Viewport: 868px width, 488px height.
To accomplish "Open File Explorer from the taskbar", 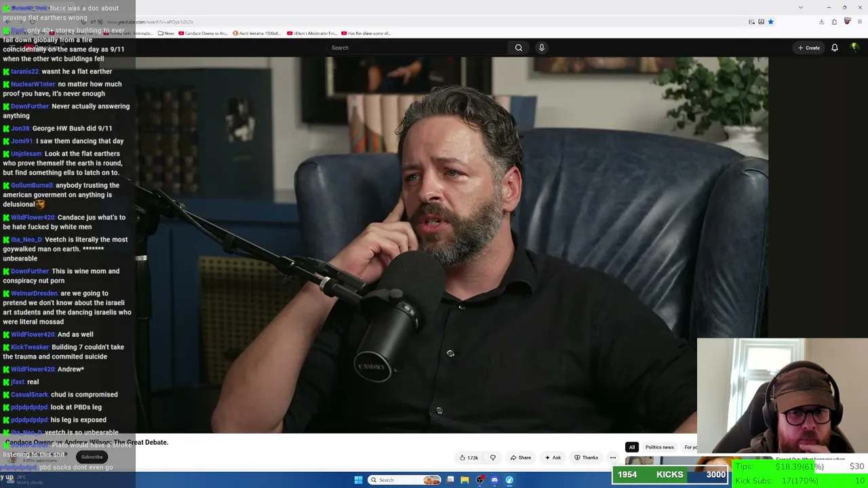I will click(465, 480).
